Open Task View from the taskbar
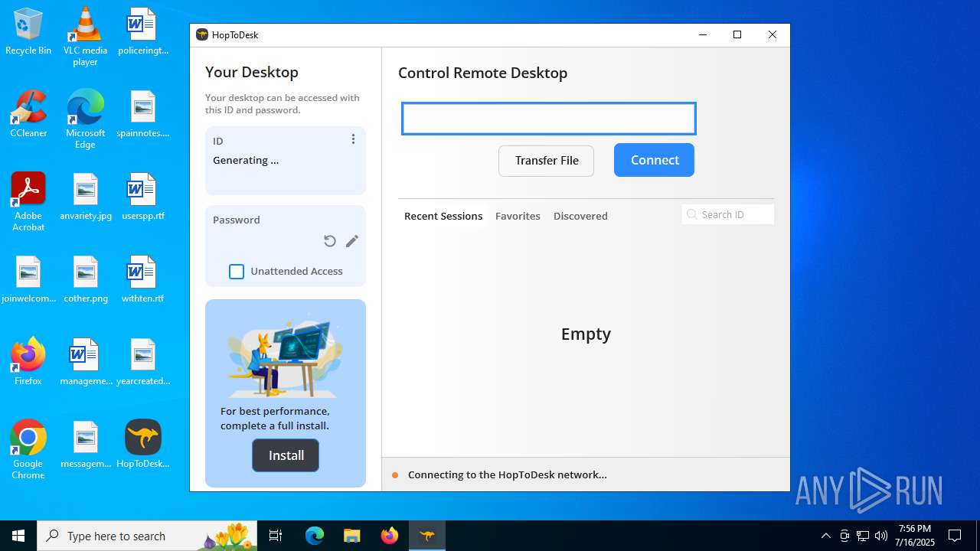Screen dimensions: 980x551 [276, 536]
